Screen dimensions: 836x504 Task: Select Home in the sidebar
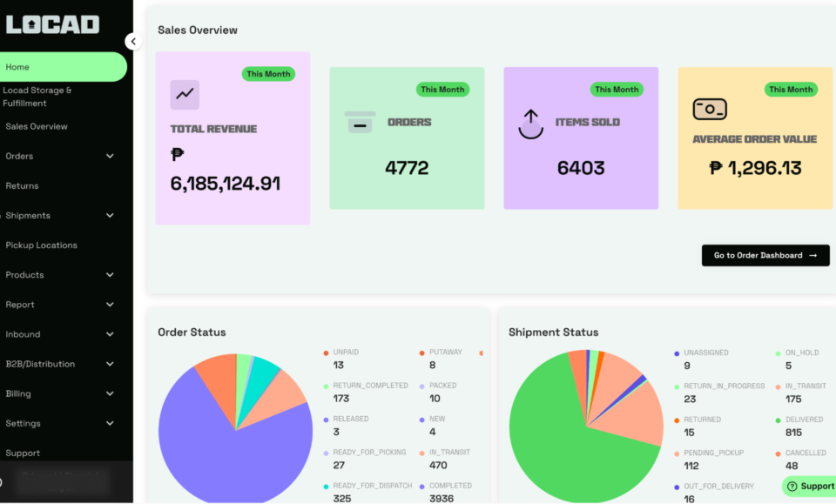point(63,67)
